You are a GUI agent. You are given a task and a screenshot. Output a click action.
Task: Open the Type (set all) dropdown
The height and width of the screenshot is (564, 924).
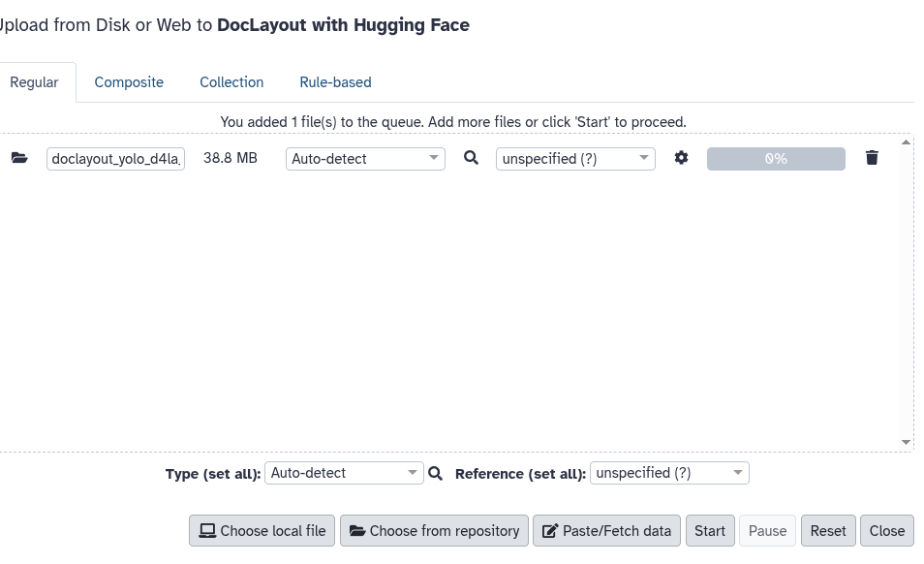tap(343, 473)
